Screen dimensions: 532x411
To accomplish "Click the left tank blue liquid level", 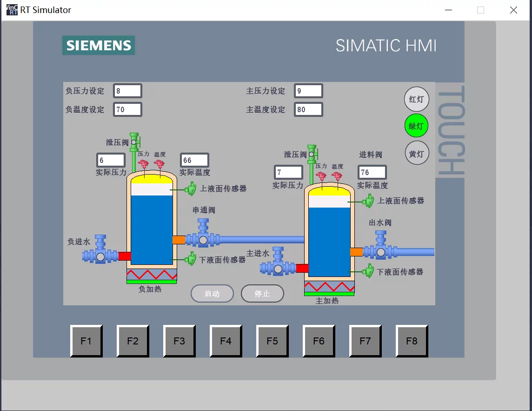I will [x=152, y=230].
